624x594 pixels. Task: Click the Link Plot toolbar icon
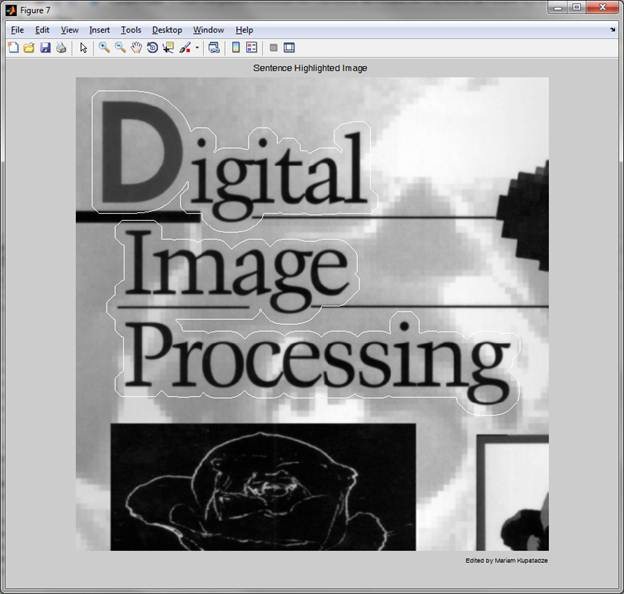click(214, 47)
